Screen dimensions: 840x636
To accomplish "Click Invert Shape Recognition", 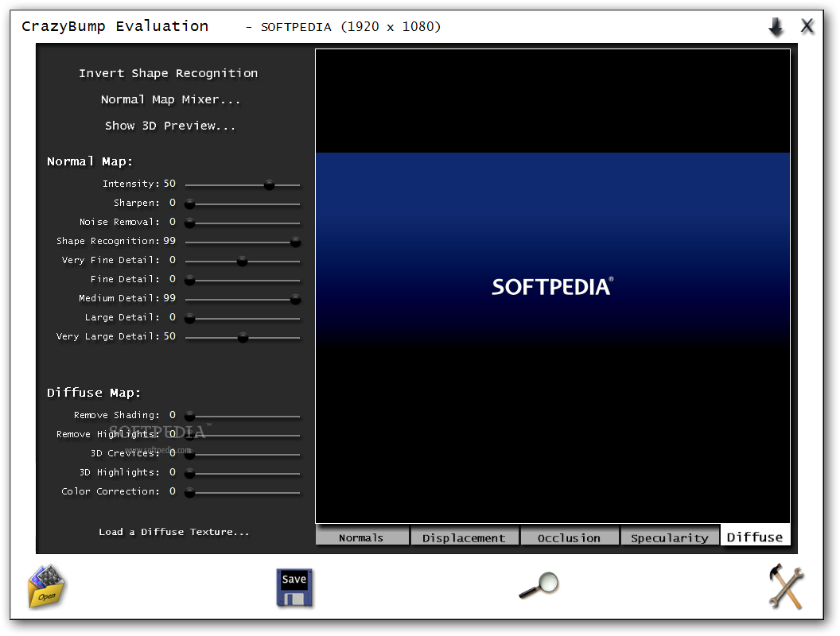I will pos(168,73).
